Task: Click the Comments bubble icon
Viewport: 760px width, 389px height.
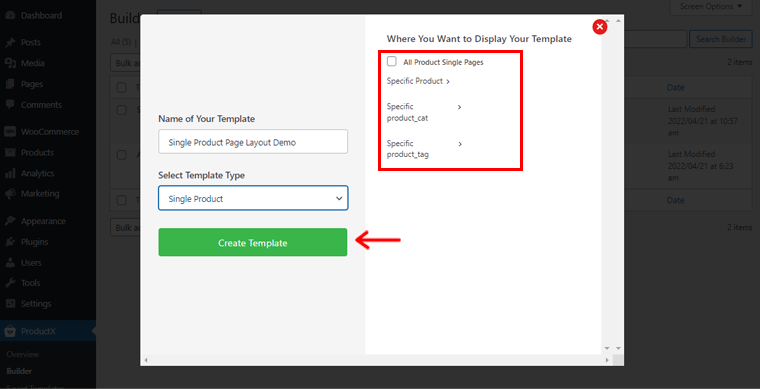Action: click(10, 105)
